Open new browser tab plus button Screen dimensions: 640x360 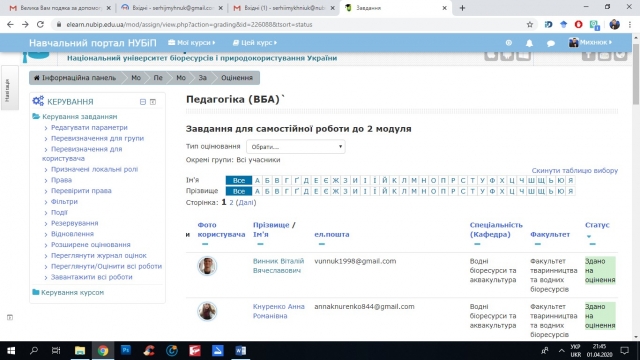pos(462,8)
